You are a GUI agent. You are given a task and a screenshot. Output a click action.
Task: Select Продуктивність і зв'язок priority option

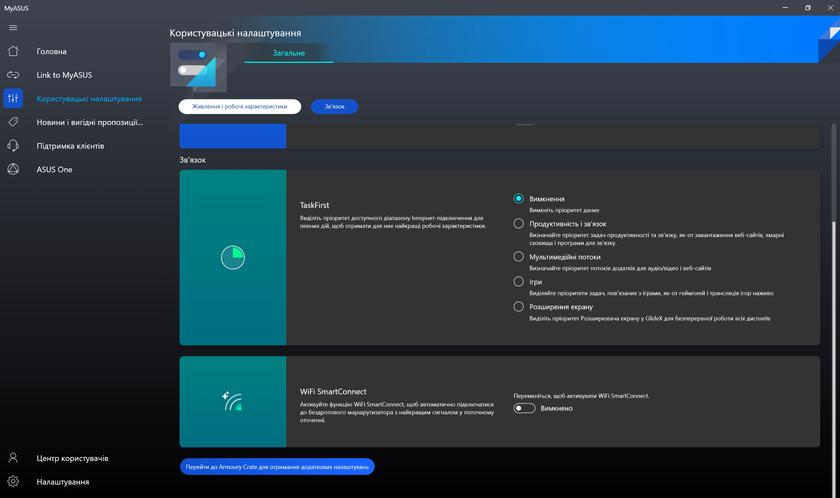click(x=518, y=224)
